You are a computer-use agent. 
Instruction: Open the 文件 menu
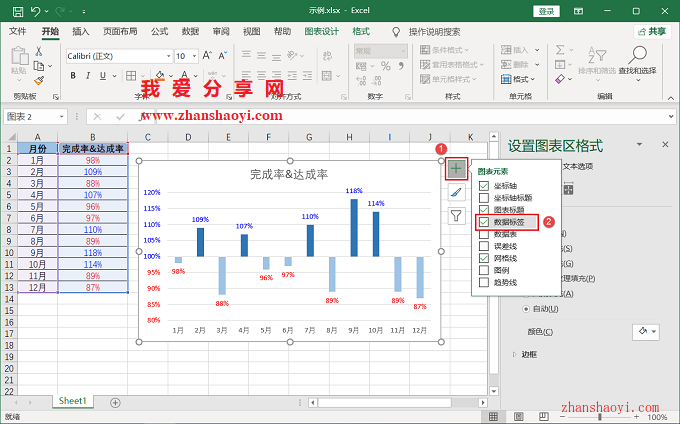[x=18, y=32]
